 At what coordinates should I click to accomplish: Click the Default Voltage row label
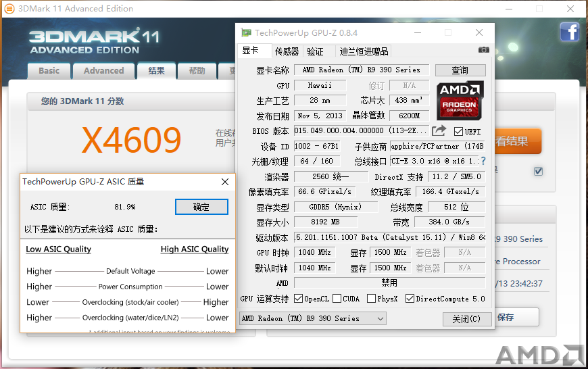pos(130,271)
